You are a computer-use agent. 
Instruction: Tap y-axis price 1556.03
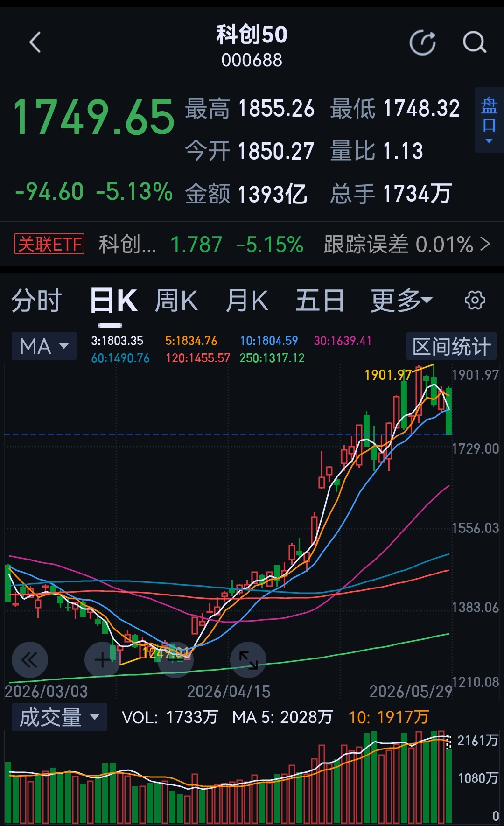tap(475, 528)
